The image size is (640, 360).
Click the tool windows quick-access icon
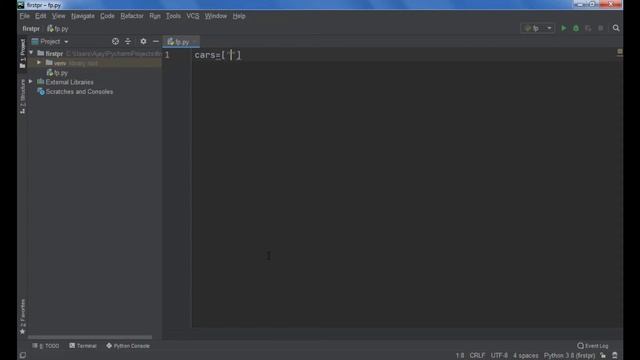pyautogui.click(x=23, y=356)
